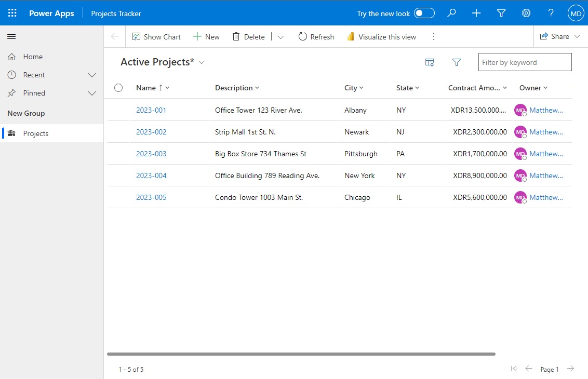Open the Power Apps app launcher waffle
Viewport: 588px width, 379px height.
coord(12,13)
